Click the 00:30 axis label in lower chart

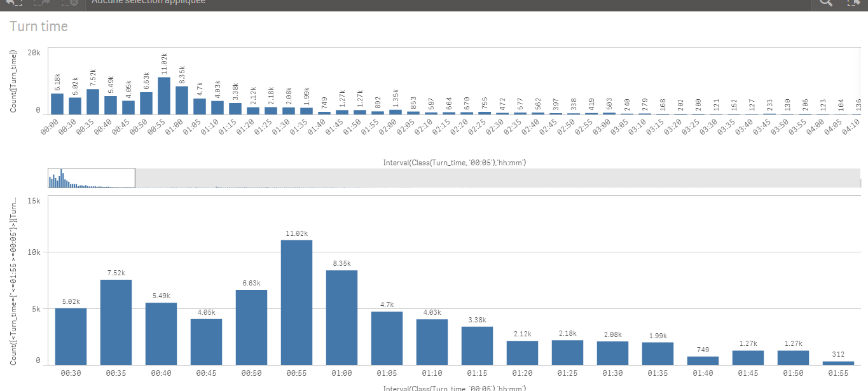(x=71, y=373)
